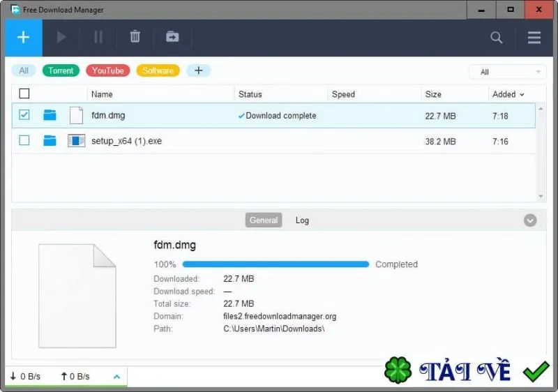Open folder icon for setup_x64 (1).exe
This screenshot has height=392, width=558.
(x=50, y=140)
